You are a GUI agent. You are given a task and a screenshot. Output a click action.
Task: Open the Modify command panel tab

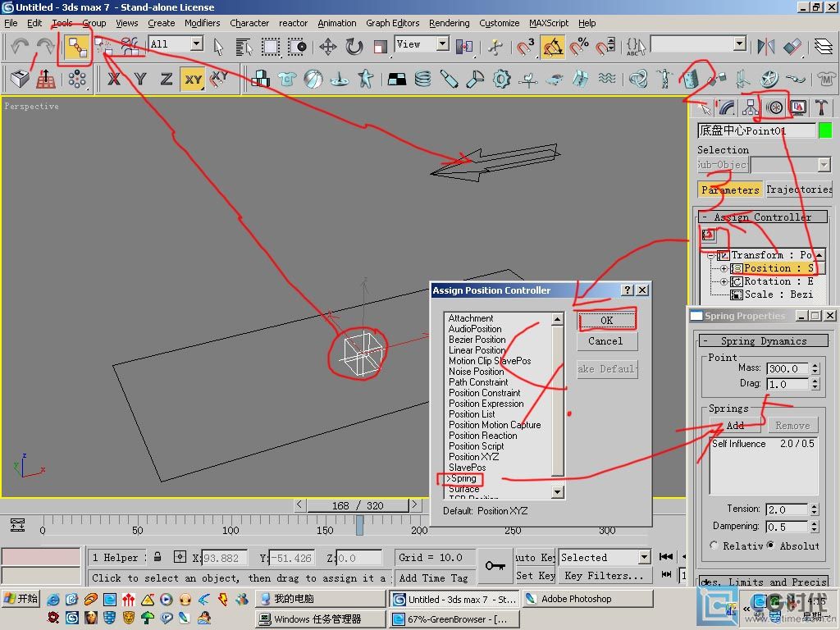pyautogui.click(x=727, y=108)
